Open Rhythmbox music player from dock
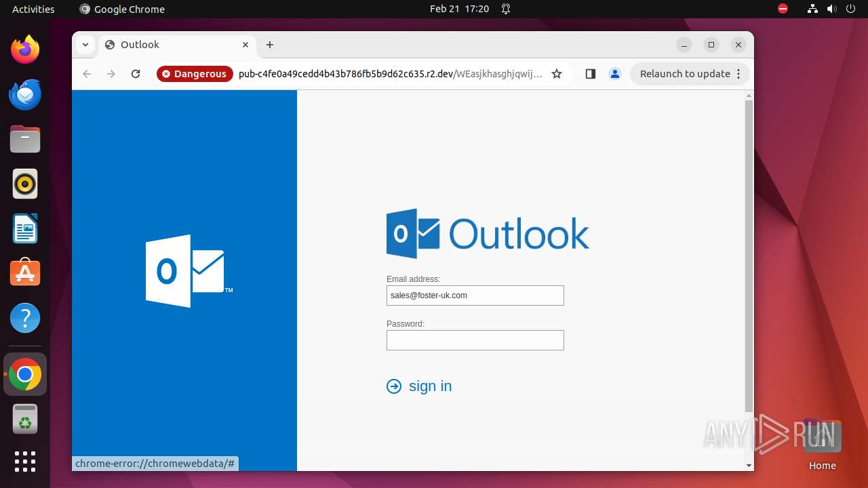Viewport: 868px width, 488px height. (25, 184)
